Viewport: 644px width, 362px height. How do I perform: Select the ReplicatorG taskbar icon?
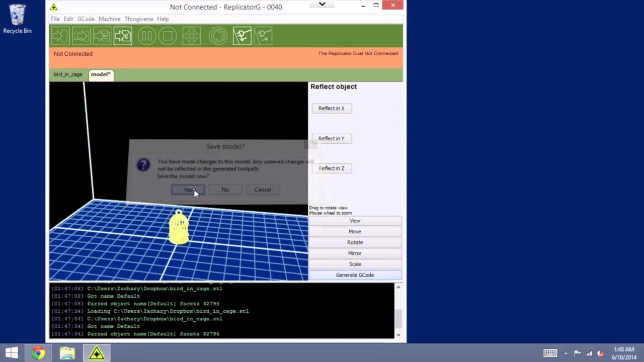pos(97,353)
